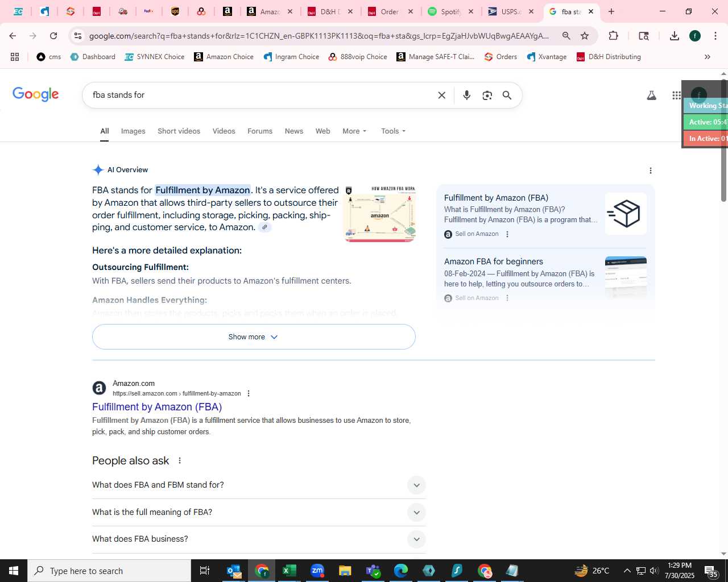Image resolution: width=728 pixels, height=582 pixels.
Task: Open the Amazon FBA for beginners source card
Action: (x=545, y=279)
